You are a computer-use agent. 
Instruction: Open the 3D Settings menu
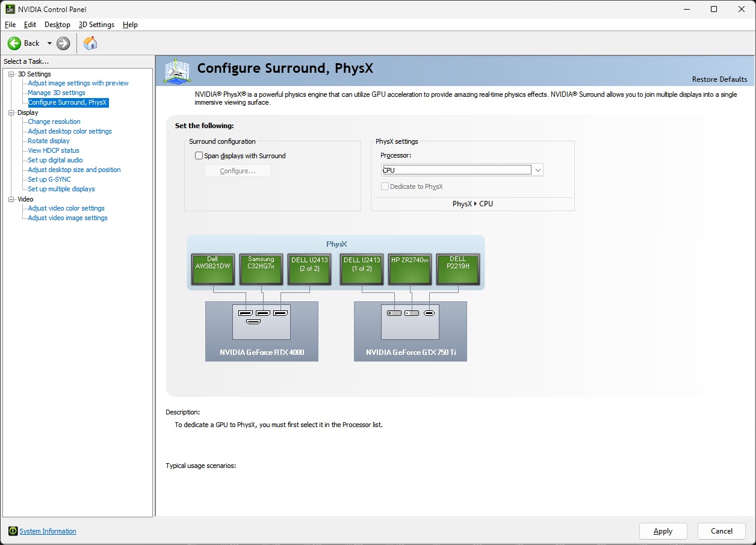coord(96,25)
